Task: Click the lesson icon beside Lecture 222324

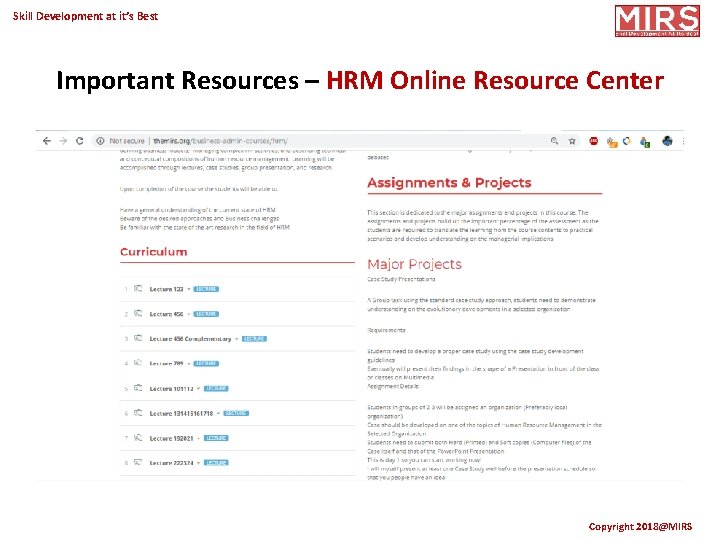Action: point(138,462)
